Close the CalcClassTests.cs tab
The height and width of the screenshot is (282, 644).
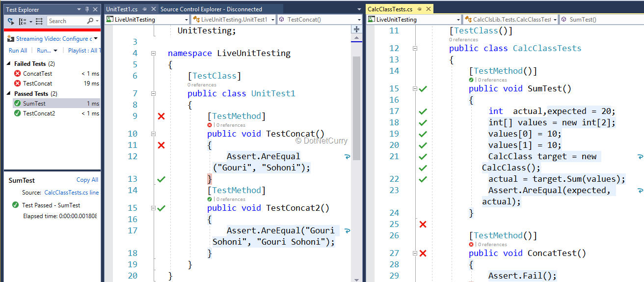click(x=428, y=9)
